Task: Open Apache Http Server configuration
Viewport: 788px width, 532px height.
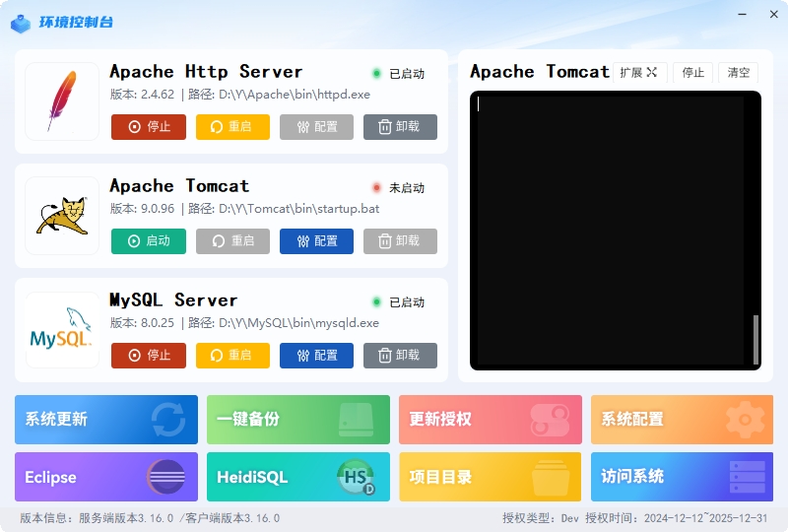Action: pos(316,127)
